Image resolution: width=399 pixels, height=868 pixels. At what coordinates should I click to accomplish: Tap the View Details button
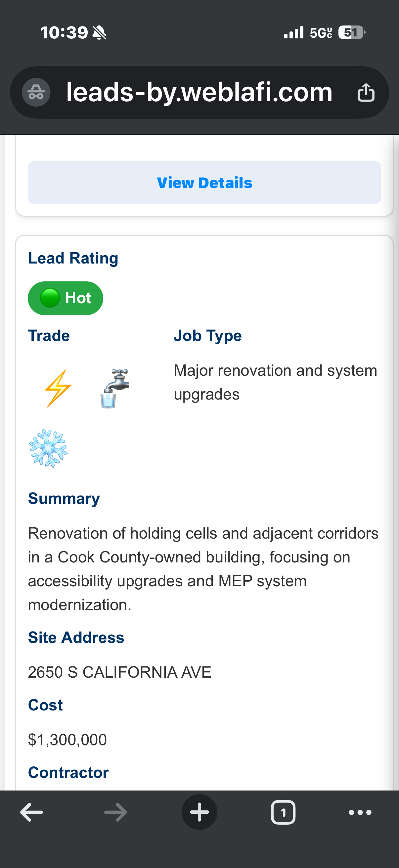[x=204, y=183]
